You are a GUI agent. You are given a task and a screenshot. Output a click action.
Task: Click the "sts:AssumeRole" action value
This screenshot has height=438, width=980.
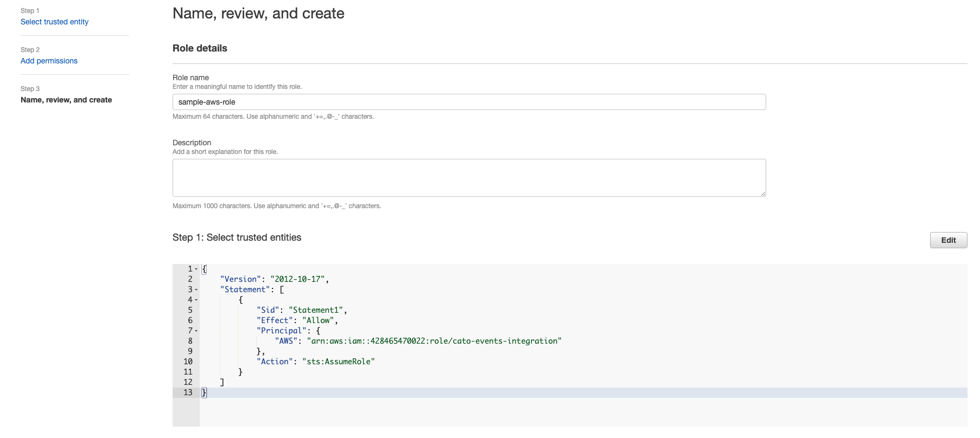(x=338, y=362)
